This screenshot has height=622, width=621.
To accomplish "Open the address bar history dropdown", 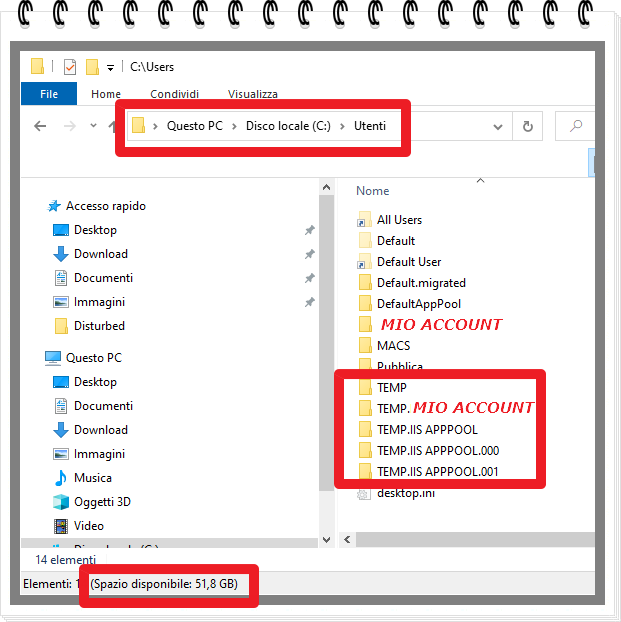I will coord(498,127).
